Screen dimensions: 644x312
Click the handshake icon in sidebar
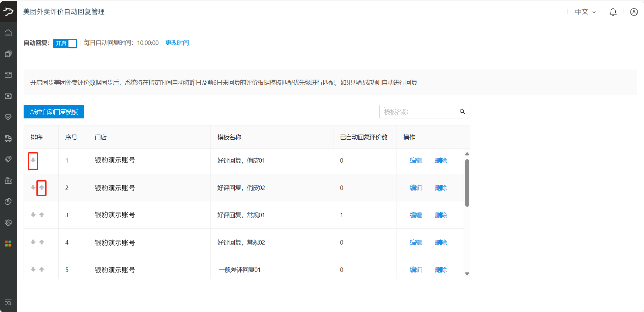click(x=8, y=223)
